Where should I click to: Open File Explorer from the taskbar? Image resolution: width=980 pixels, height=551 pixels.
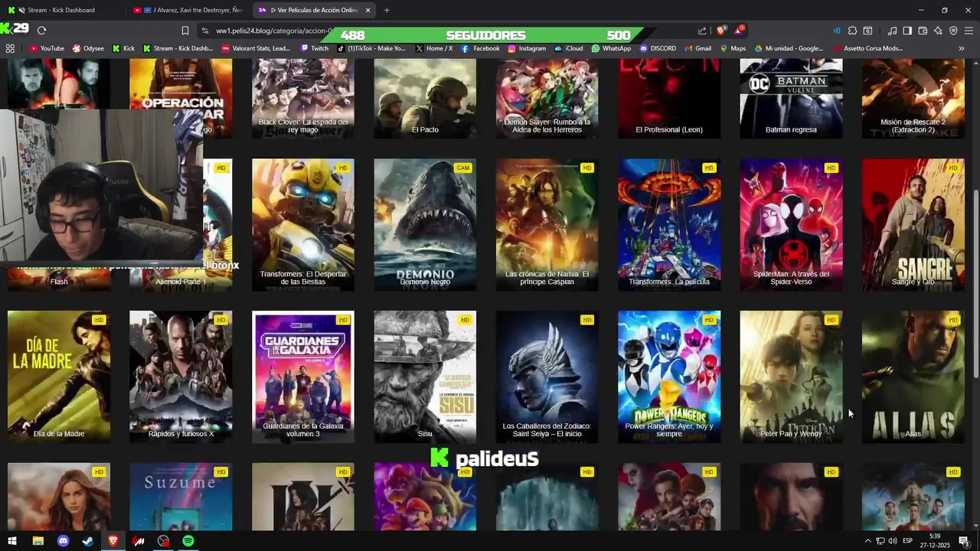38,541
